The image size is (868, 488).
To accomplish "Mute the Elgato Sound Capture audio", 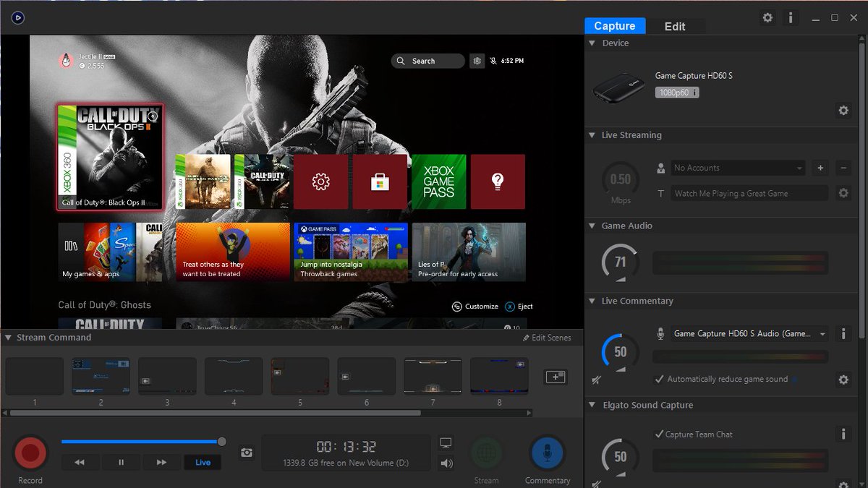I will pyautogui.click(x=597, y=483).
